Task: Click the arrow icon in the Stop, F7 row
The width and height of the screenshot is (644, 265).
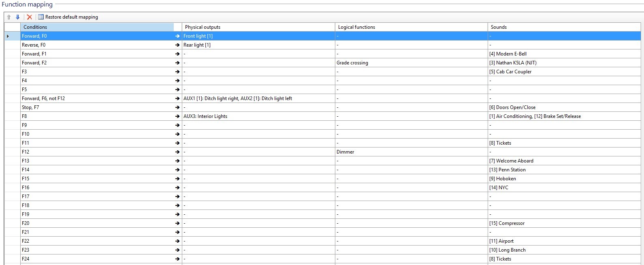Action: (x=177, y=107)
